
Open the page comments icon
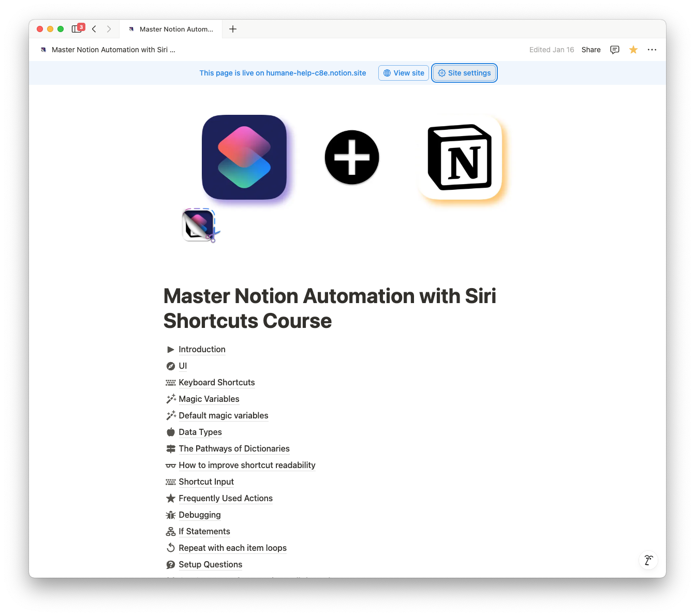[x=615, y=50]
